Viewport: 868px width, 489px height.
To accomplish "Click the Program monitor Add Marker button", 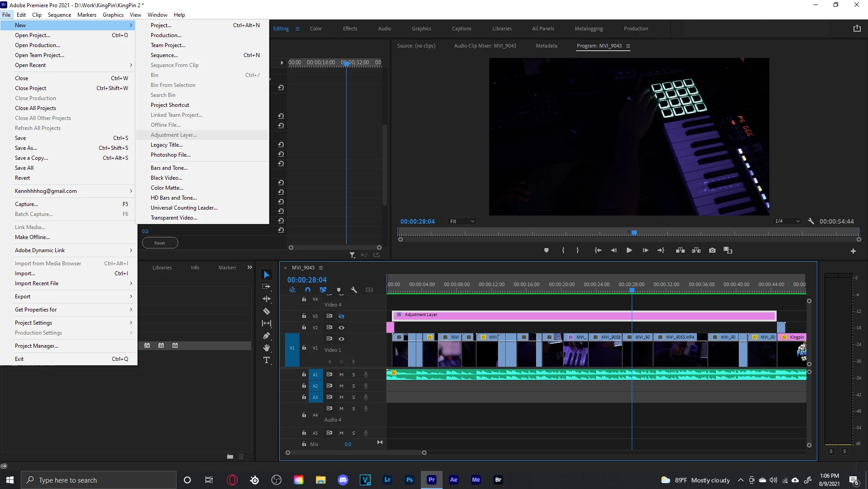I will 546,250.
